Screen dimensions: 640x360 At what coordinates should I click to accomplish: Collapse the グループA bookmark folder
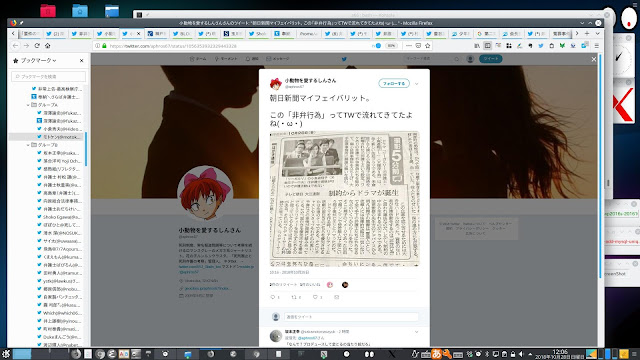(x=28, y=105)
